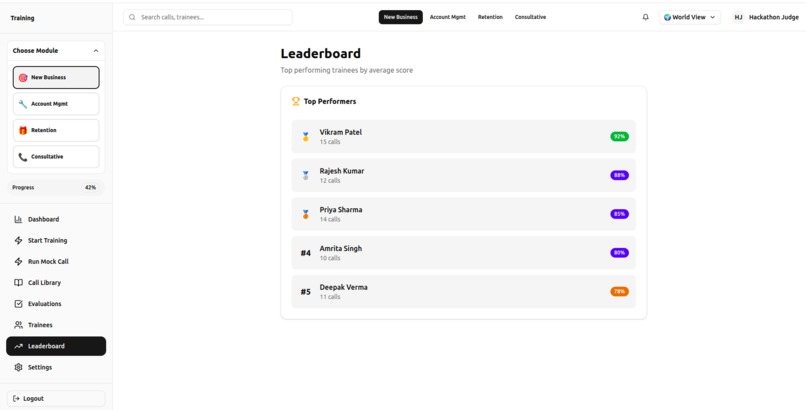Switch to Account Mgmt top tab
Viewport: 806px width, 410px height.
pos(448,17)
